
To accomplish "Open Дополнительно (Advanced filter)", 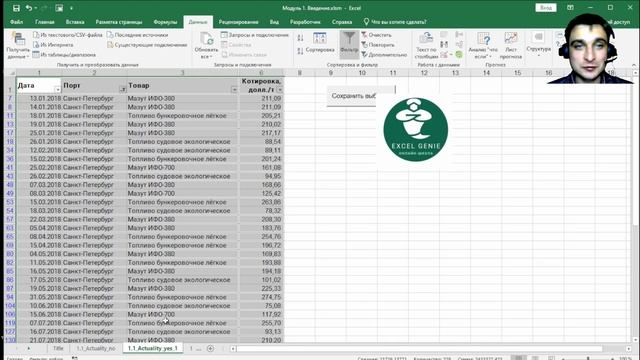I will pos(384,55).
